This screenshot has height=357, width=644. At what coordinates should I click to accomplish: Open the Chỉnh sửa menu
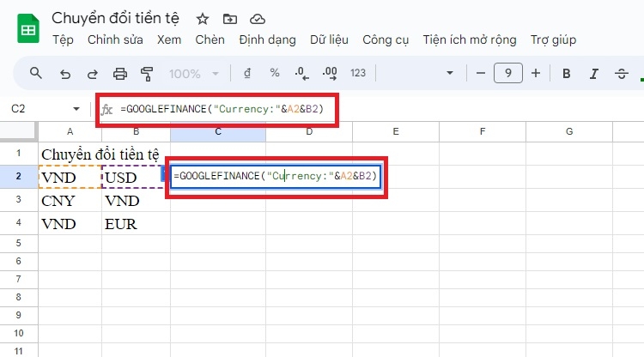coord(115,39)
